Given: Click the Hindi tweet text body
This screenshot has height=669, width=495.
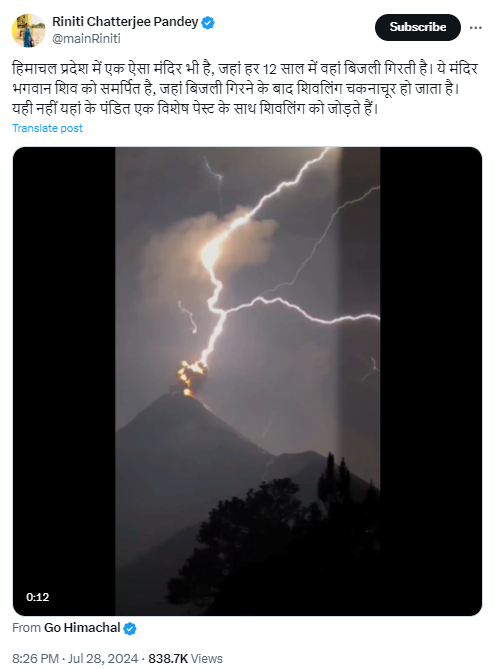Looking at the screenshot, I should tap(245, 89).
